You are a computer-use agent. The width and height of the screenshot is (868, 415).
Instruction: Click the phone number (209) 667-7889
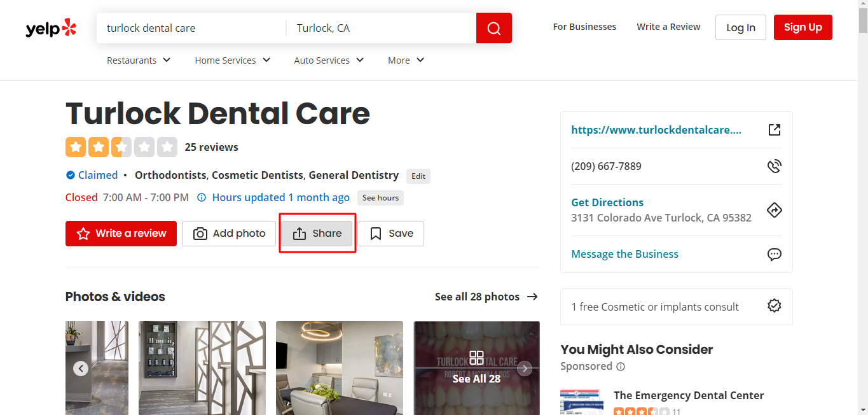point(606,166)
